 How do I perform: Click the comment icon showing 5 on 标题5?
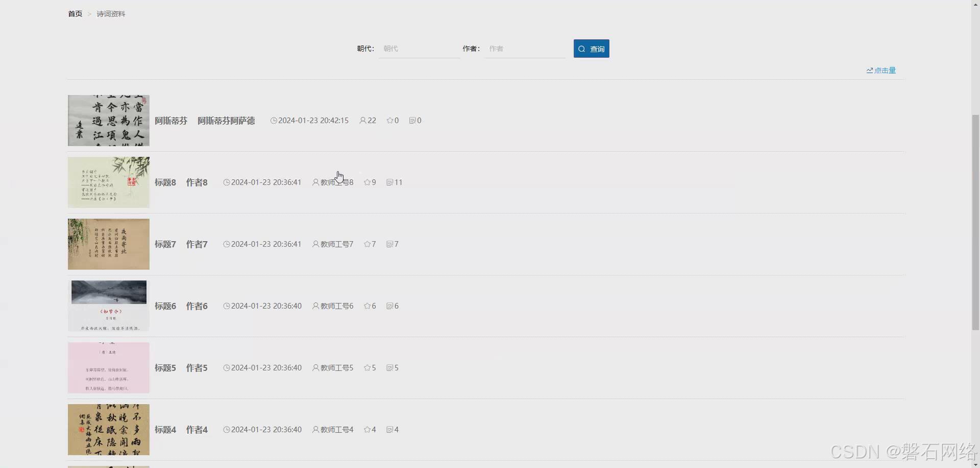click(x=389, y=367)
